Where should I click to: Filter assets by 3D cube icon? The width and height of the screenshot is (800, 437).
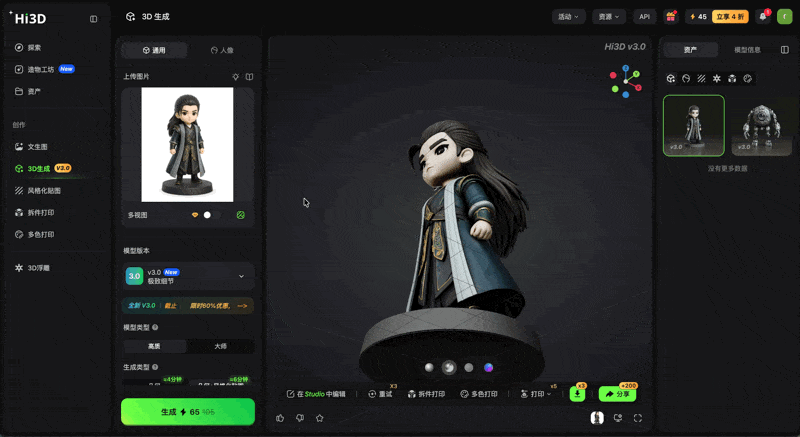tap(671, 79)
